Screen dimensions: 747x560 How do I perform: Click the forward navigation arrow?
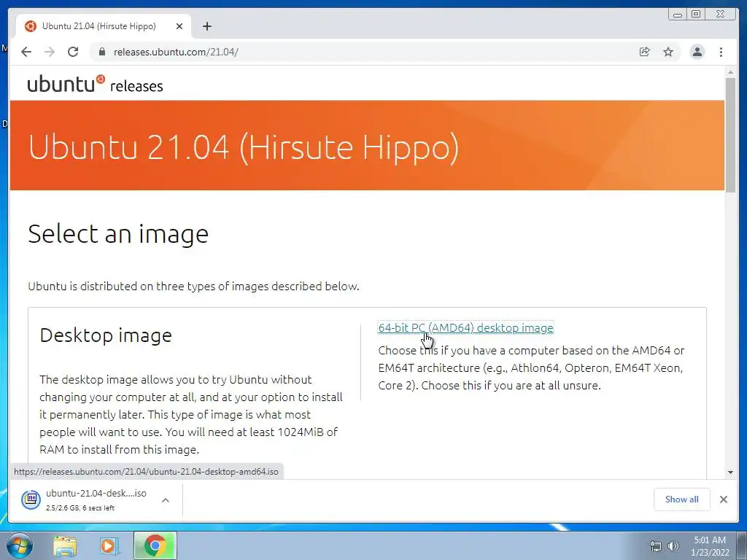[50, 52]
